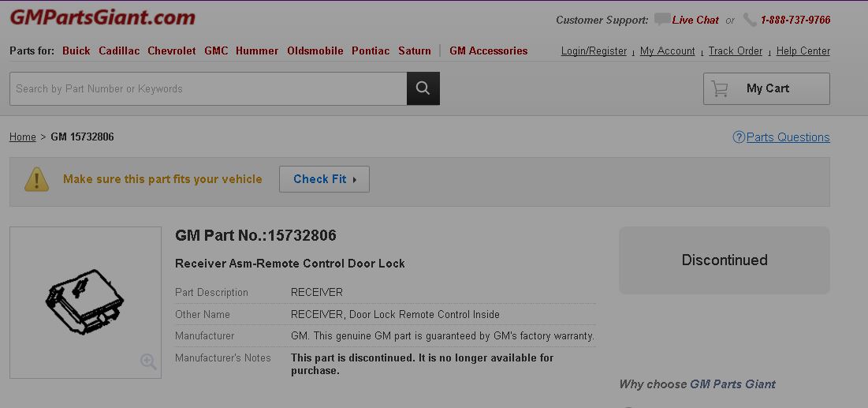Click the Part Description label

[211, 292]
